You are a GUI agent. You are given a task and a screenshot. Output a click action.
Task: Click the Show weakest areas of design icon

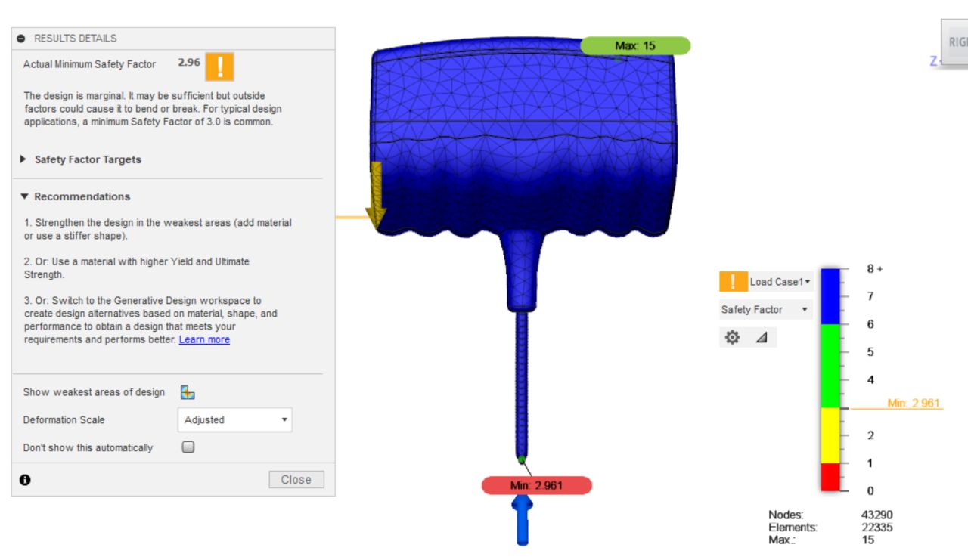click(188, 391)
